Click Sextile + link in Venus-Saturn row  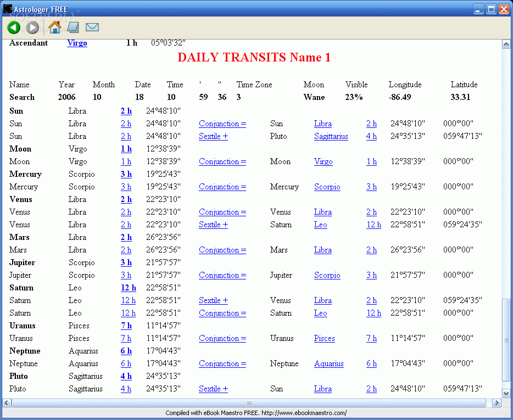tap(213, 225)
